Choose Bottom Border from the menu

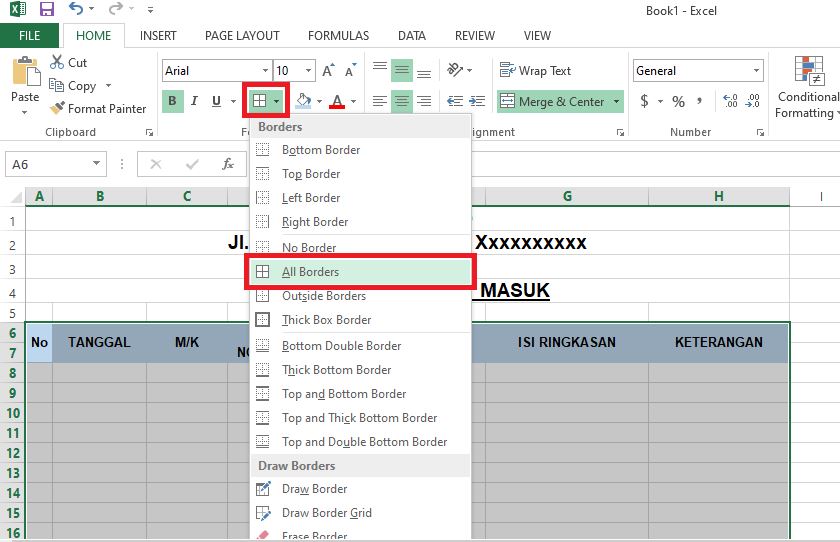click(360, 150)
